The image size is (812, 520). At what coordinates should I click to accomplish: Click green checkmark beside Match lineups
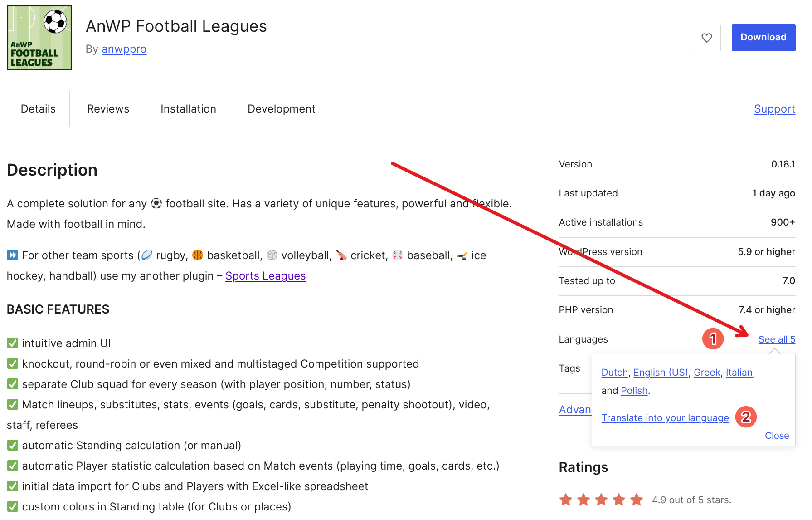(x=13, y=404)
